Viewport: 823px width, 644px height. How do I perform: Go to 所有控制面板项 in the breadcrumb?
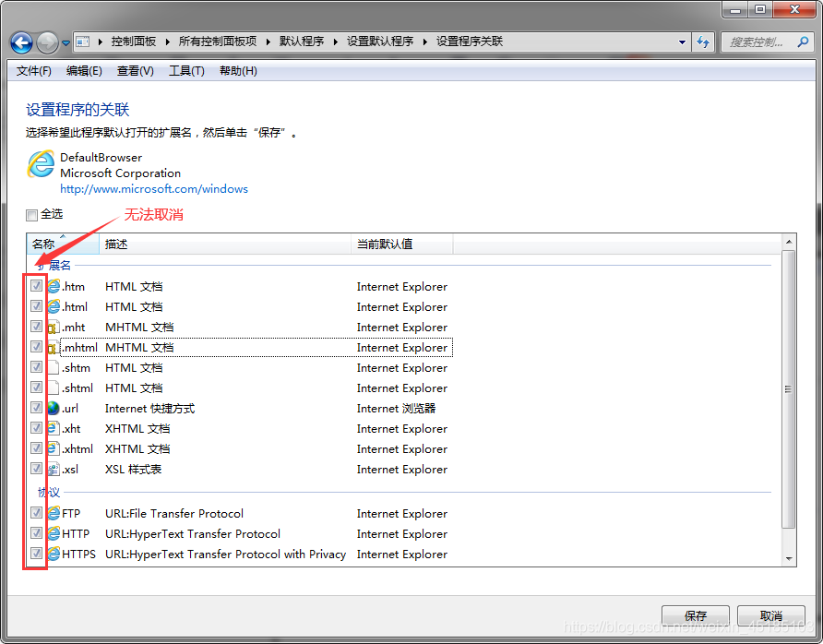click(x=218, y=42)
